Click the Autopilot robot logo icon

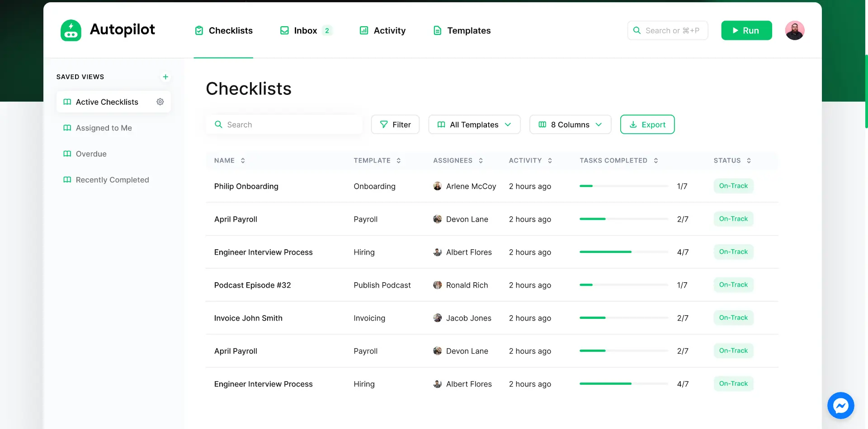tap(71, 30)
